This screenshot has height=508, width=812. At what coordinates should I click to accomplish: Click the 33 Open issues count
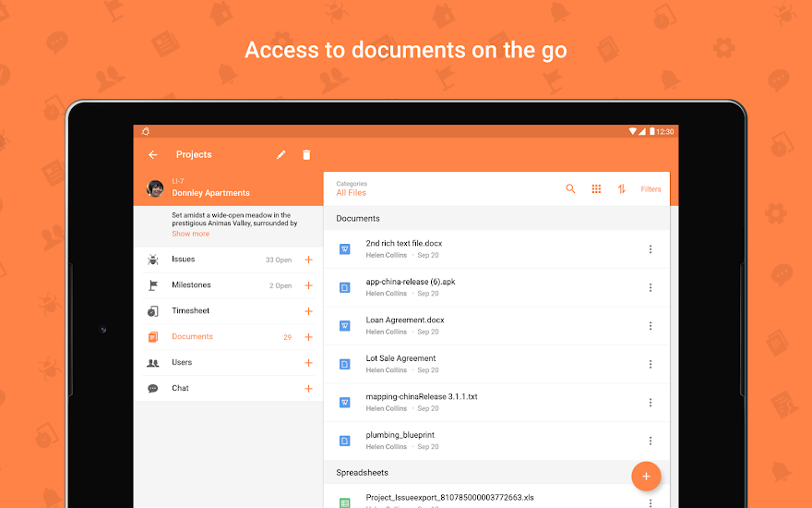(279, 260)
